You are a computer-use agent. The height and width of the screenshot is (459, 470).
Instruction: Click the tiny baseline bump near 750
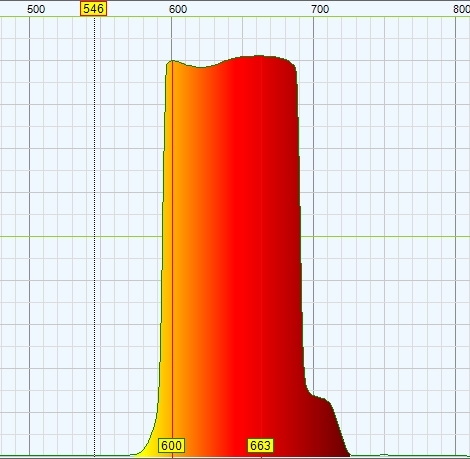(x=384, y=454)
